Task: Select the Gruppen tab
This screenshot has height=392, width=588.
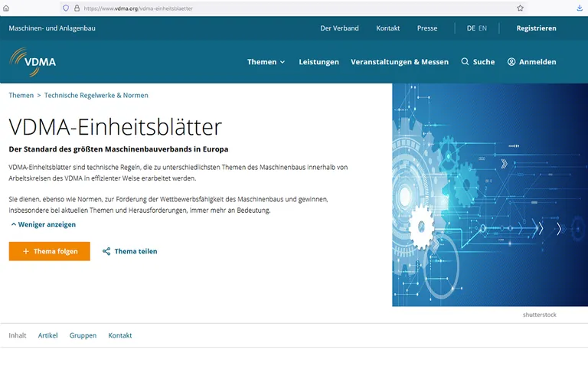Action: point(83,335)
